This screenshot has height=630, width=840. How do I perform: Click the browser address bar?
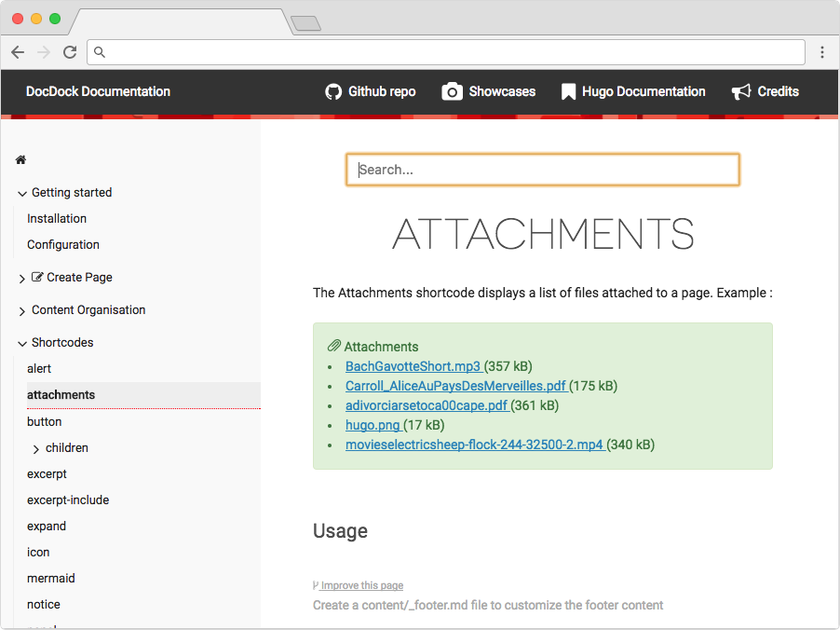tap(447, 52)
